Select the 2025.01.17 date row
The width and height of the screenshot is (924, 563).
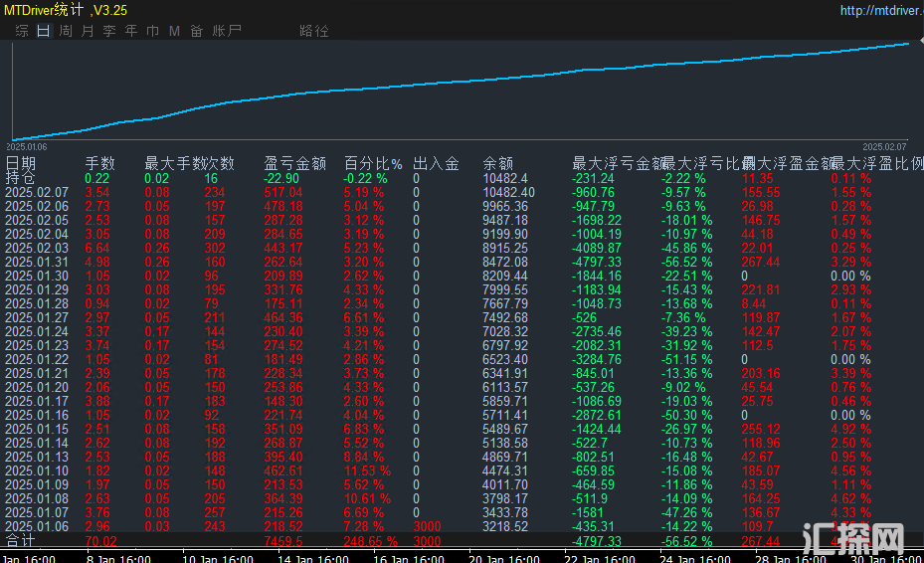click(x=462, y=402)
